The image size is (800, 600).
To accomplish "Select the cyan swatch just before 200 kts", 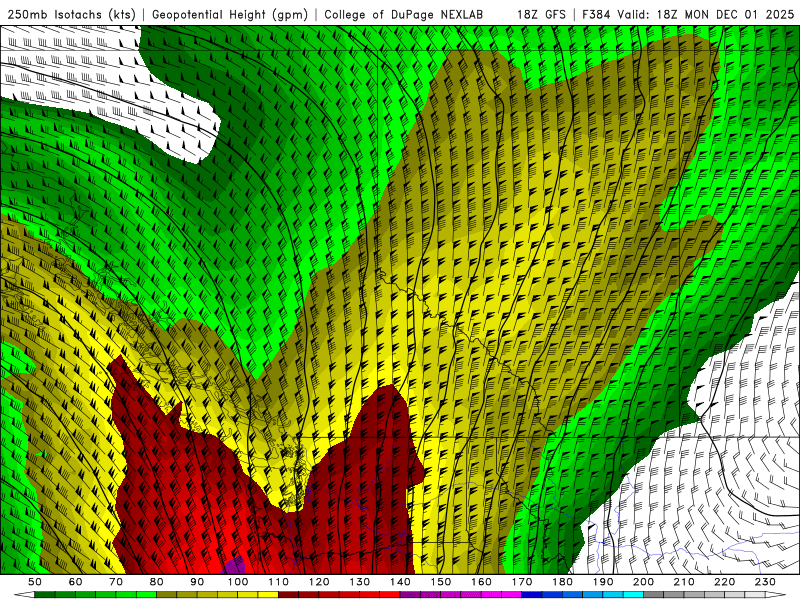I will click(x=633, y=595).
